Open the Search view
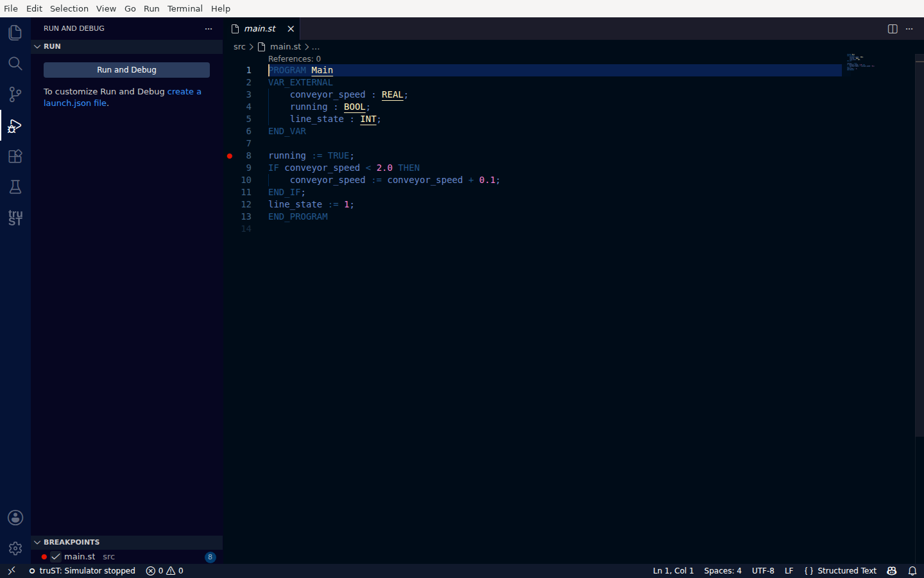Viewport: 924px width, 578px height. [x=15, y=64]
